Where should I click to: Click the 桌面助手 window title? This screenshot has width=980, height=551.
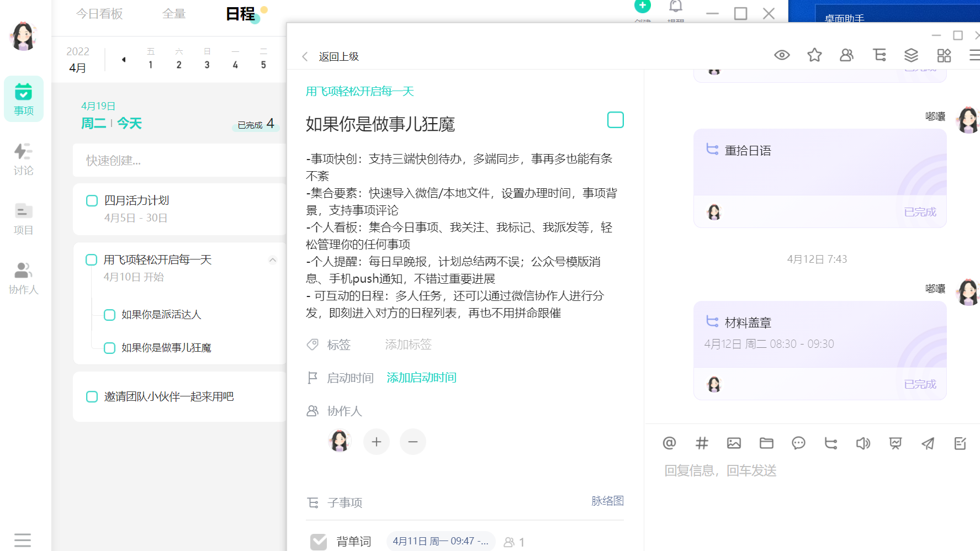844,18
